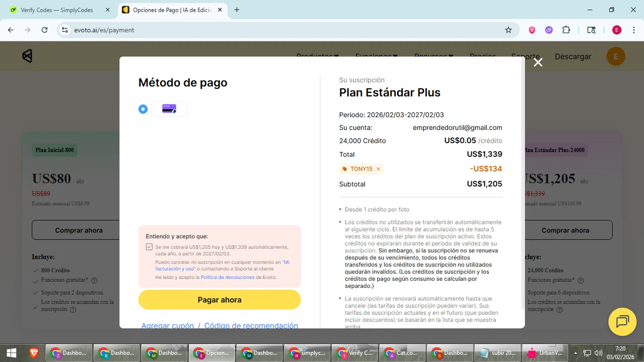
Task: Click the Plan Estándar Plus heading
Action: pos(389,93)
